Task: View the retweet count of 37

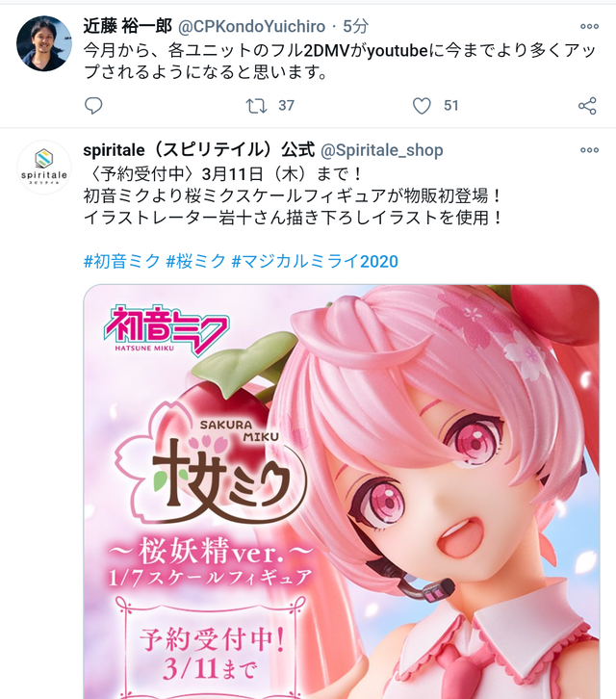Action: point(286,106)
